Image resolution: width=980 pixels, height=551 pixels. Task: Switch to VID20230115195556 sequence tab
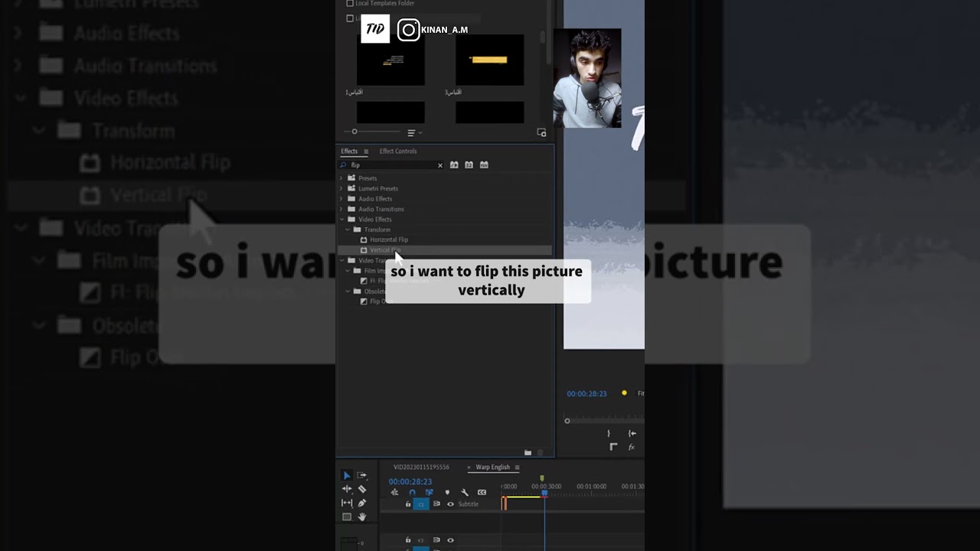pyautogui.click(x=421, y=468)
